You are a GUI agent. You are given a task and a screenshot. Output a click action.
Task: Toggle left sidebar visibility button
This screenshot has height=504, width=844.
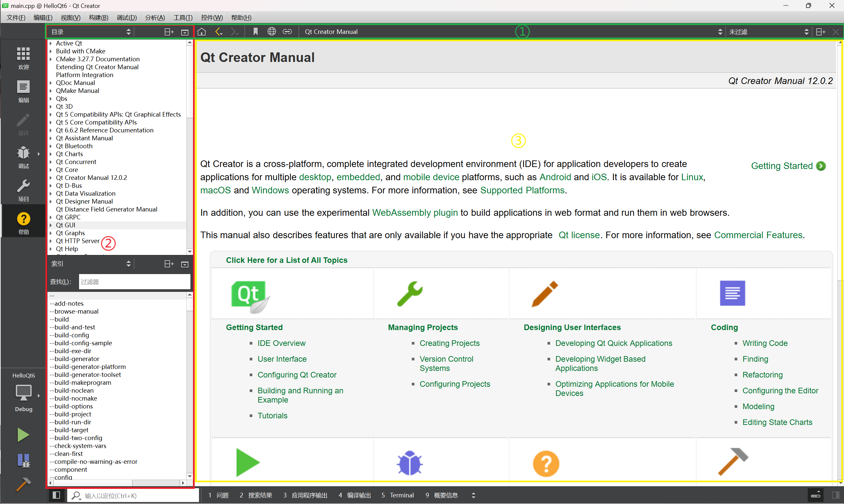pyautogui.click(x=56, y=495)
